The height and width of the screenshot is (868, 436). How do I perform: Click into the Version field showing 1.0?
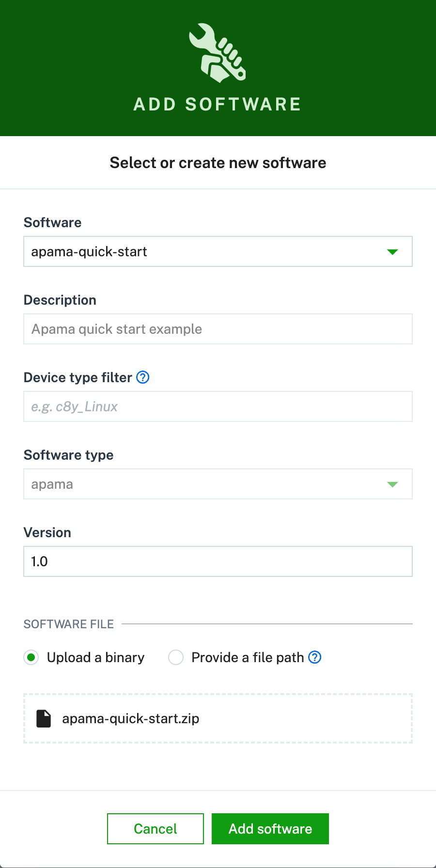point(218,561)
